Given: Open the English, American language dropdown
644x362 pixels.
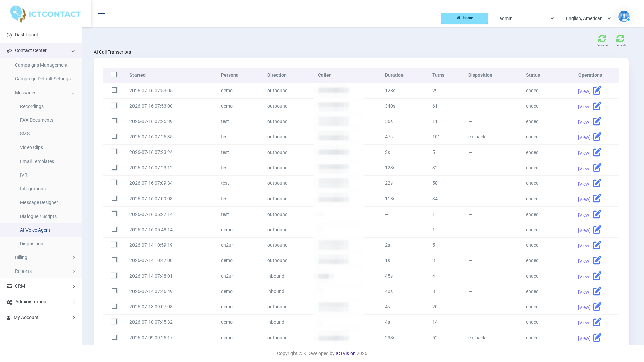Looking at the screenshot, I should 588,18.
